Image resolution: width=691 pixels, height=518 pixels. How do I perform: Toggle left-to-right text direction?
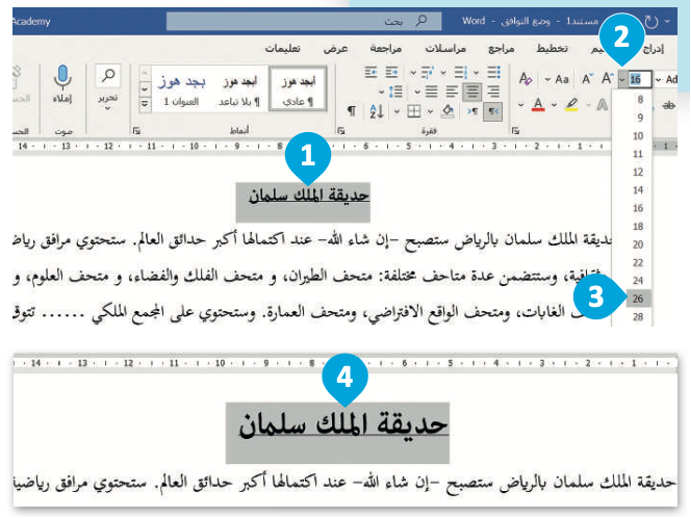coord(472,112)
